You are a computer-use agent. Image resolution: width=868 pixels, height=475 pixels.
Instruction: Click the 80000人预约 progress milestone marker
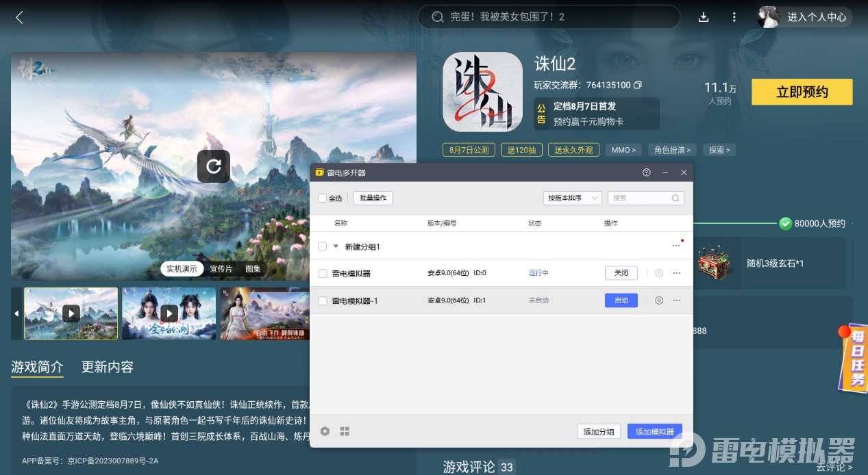tap(785, 223)
